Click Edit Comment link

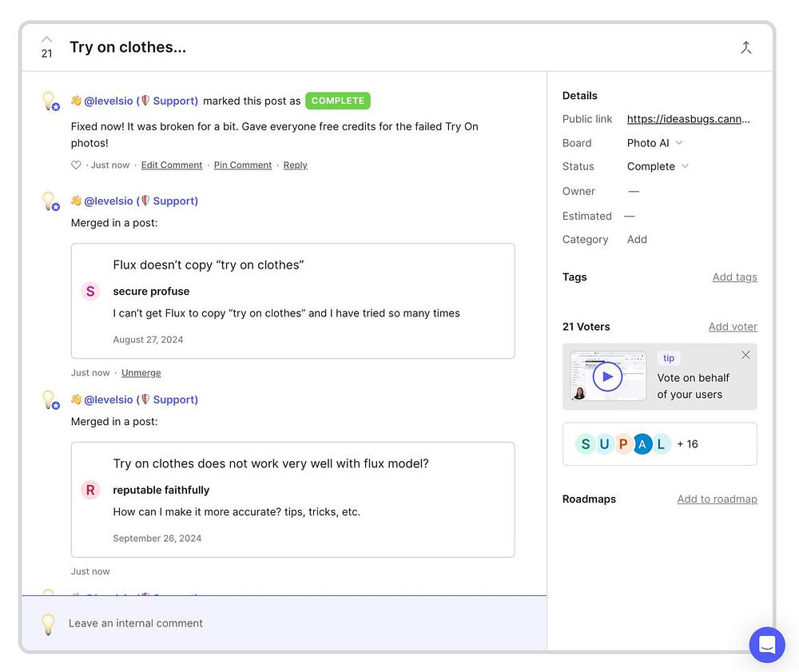(x=172, y=165)
